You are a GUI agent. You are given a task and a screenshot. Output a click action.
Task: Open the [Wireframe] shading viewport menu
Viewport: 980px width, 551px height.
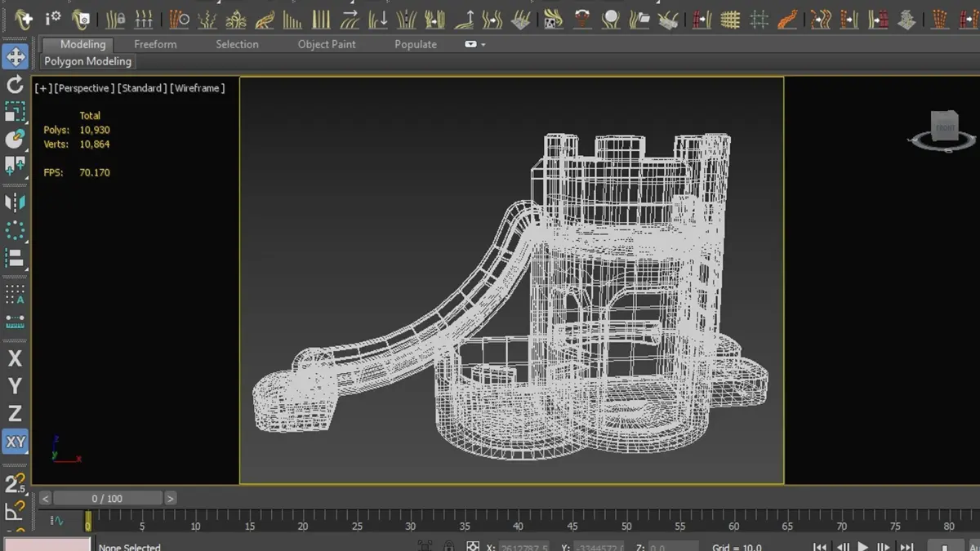197,88
